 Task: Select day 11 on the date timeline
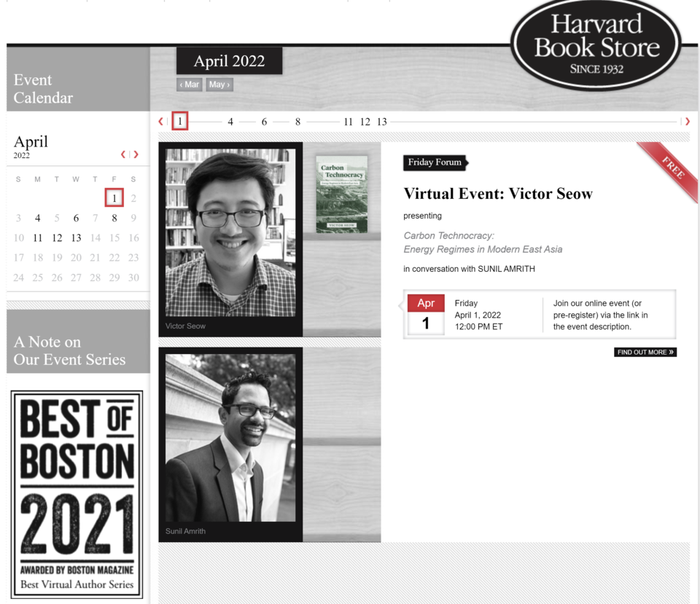[x=349, y=122]
